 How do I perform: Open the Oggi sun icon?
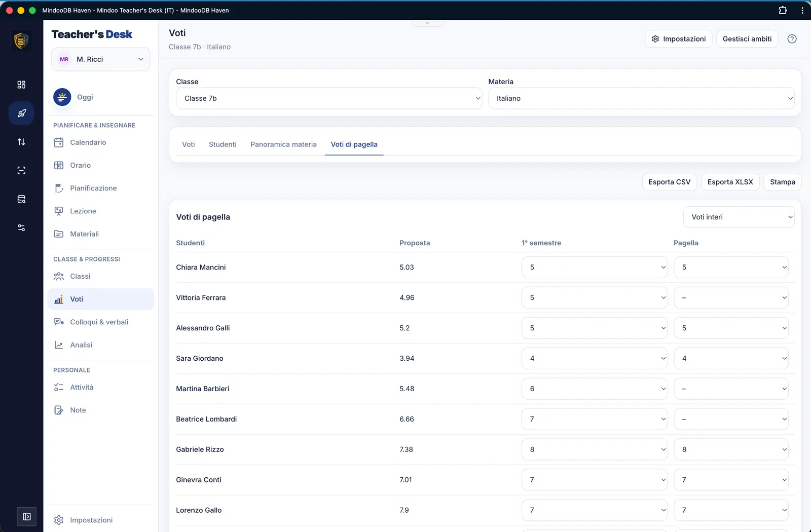click(x=62, y=97)
